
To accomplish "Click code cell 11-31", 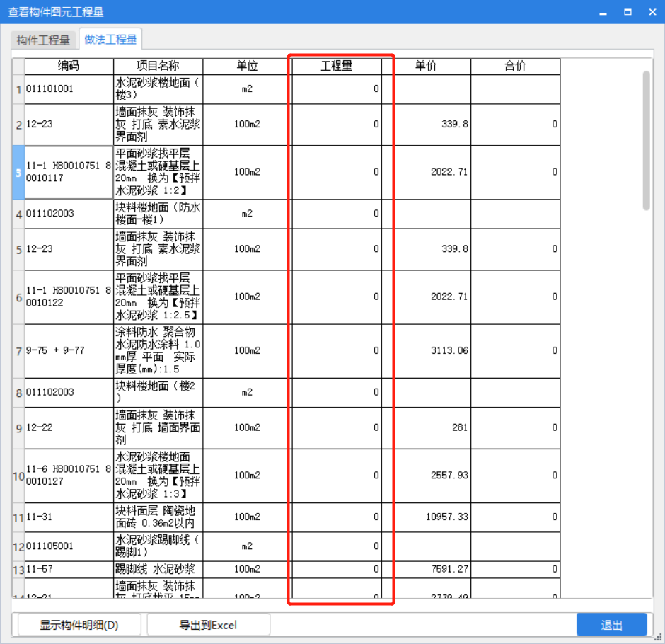I will tap(69, 517).
